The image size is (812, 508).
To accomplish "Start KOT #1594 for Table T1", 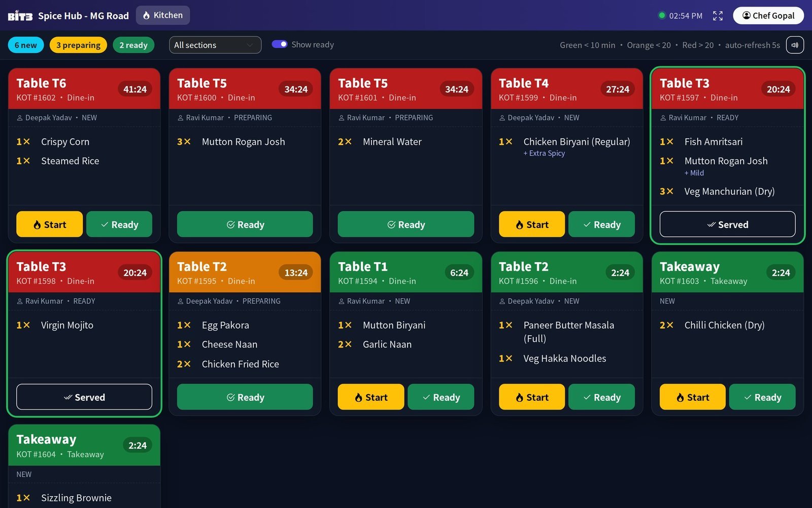I will tap(371, 397).
